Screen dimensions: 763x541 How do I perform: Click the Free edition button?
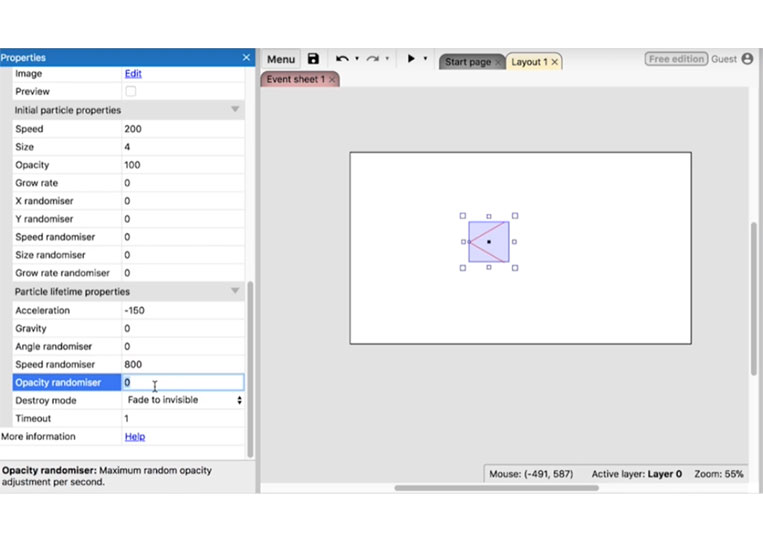(x=676, y=59)
